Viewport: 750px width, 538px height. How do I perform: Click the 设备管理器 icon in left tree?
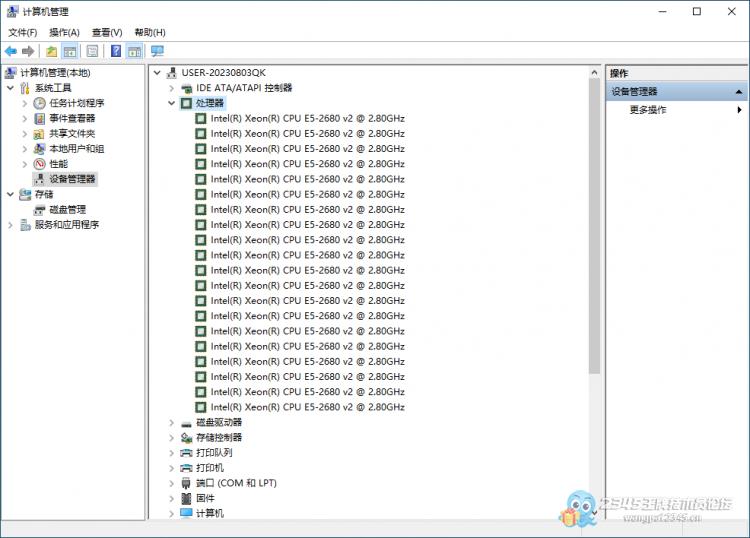coord(40,179)
